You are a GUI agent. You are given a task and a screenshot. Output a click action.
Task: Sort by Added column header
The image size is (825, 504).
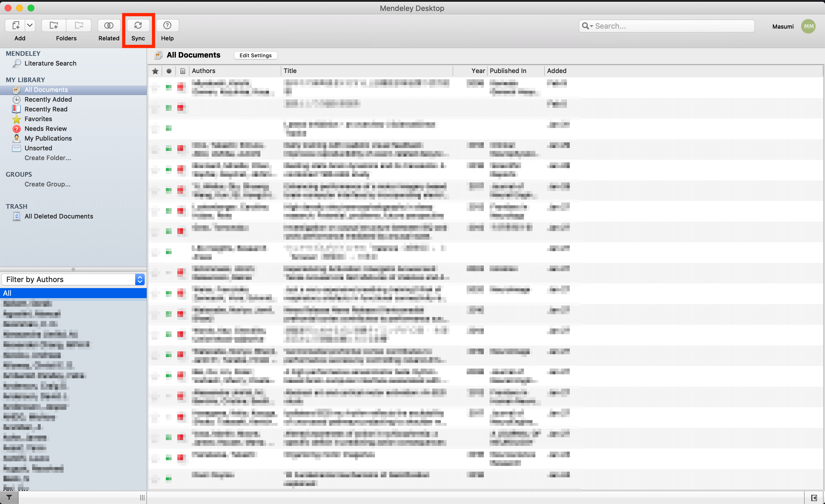(x=557, y=71)
